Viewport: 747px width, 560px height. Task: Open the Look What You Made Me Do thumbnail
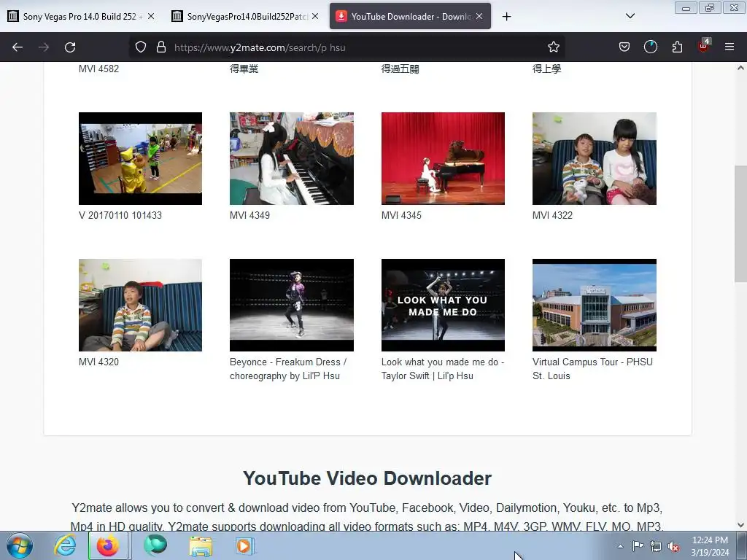[443, 306]
